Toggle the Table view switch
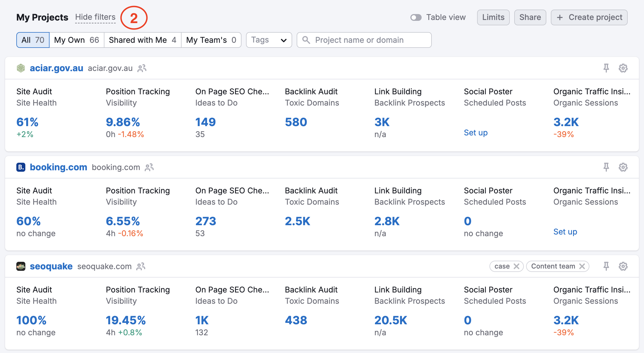The width and height of the screenshot is (644, 353). [x=416, y=17]
